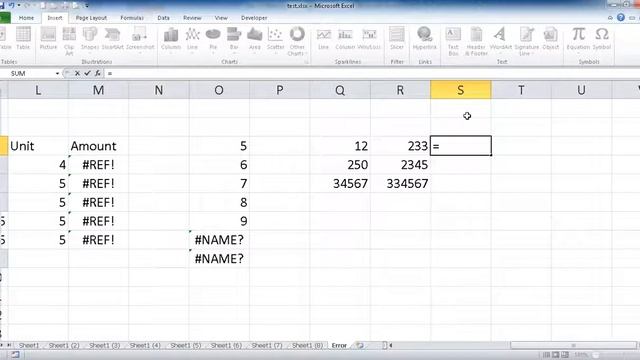Open Clip Art panel
The width and height of the screenshot is (640, 360).
pyautogui.click(x=69, y=41)
